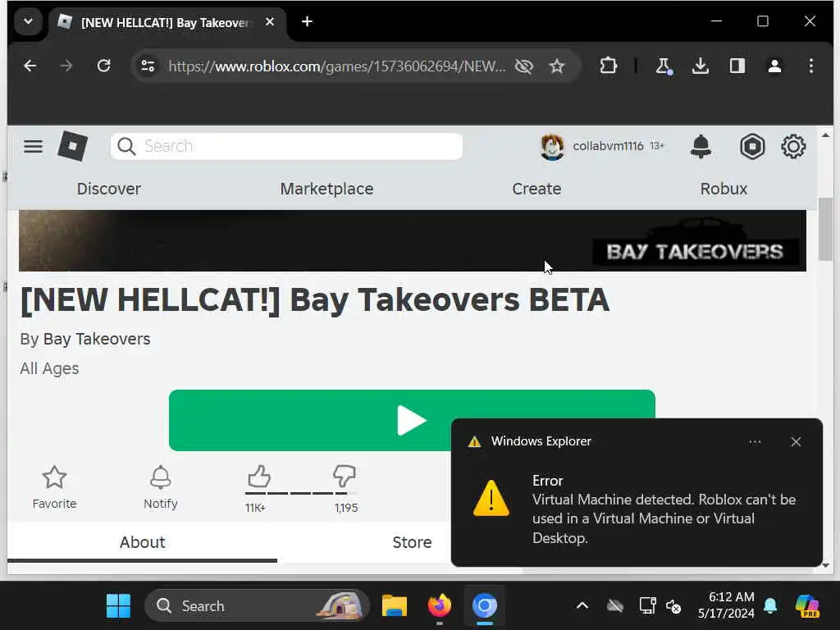This screenshot has width=840, height=630.
Task: Open Firefox from the taskbar
Action: (440, 606)
